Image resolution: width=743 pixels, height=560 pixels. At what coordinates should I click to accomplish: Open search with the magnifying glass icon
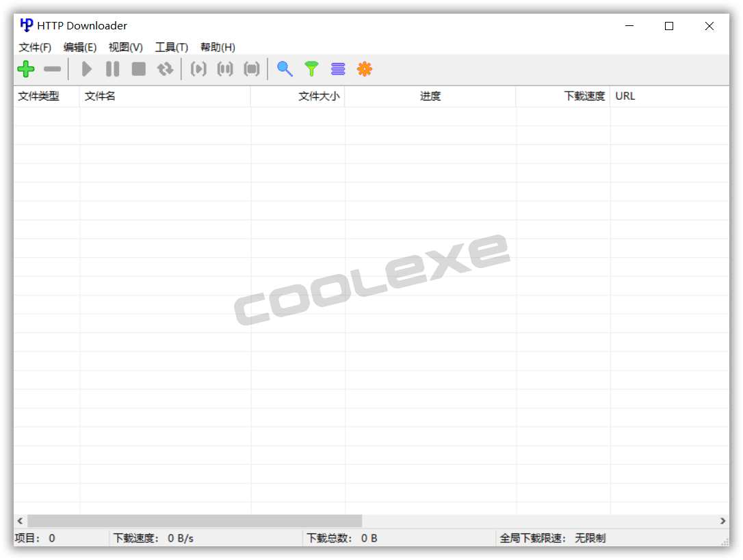point(285,69)
